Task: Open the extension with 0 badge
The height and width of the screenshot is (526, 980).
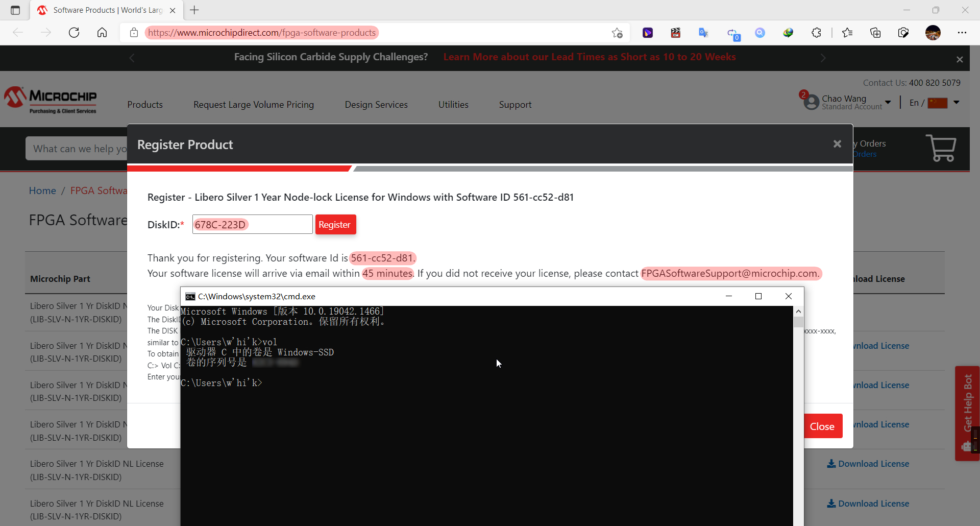Action: 733,34
